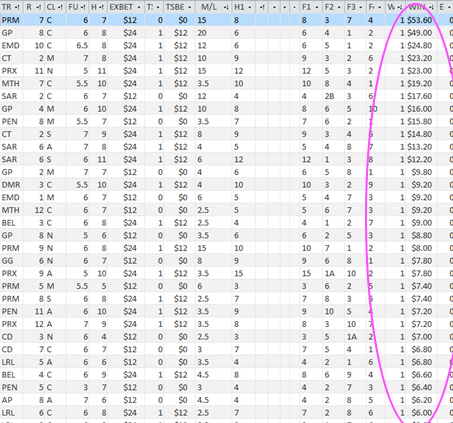This screenshot has width=453, height=423.
Task: Open the FU column filter arrow
Action: (83, 7)
